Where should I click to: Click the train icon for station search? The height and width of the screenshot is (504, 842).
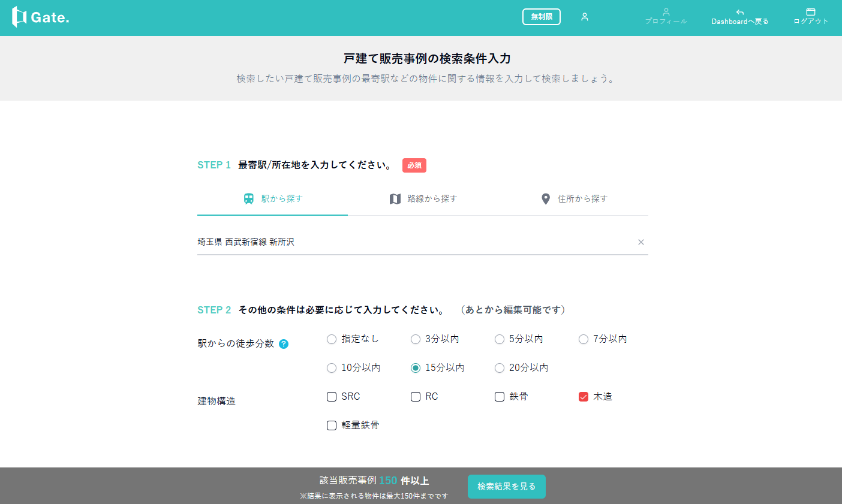[249, 199]
